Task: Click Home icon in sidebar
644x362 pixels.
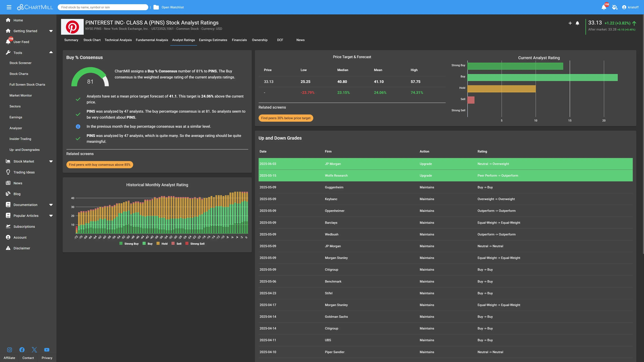Action: click(x=8, y=20)
